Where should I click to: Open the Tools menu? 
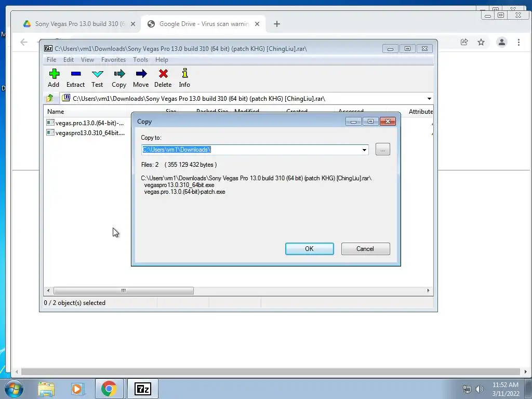(x=140, y=60)
